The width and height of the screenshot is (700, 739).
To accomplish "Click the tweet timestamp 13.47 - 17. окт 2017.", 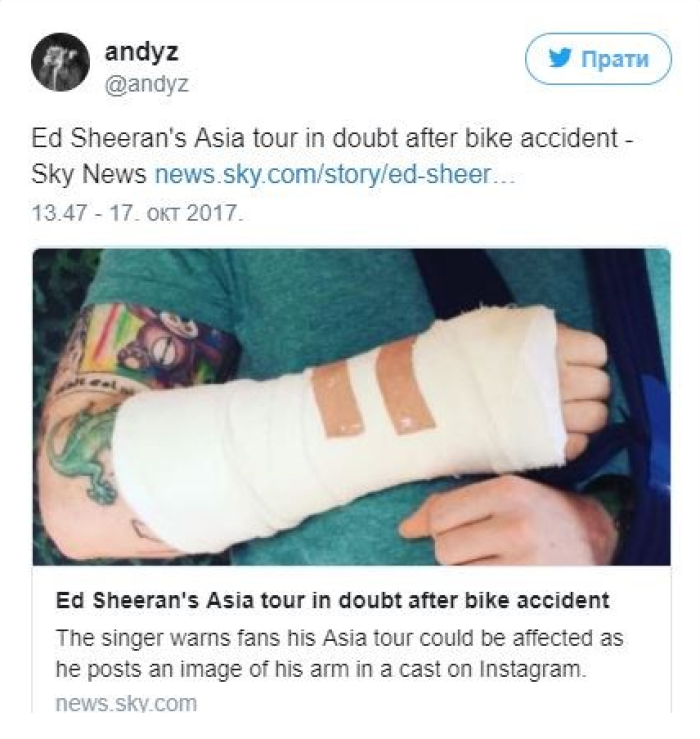I will (138, 213).
